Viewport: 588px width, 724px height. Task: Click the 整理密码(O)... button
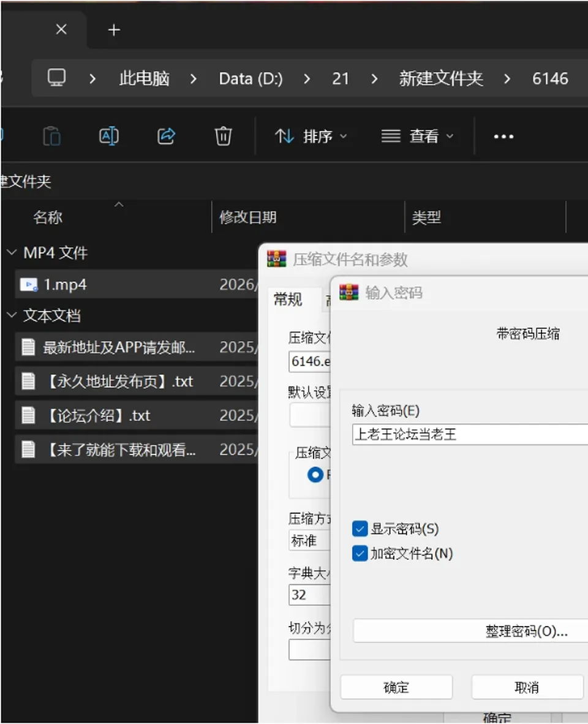tap(470, 631)
